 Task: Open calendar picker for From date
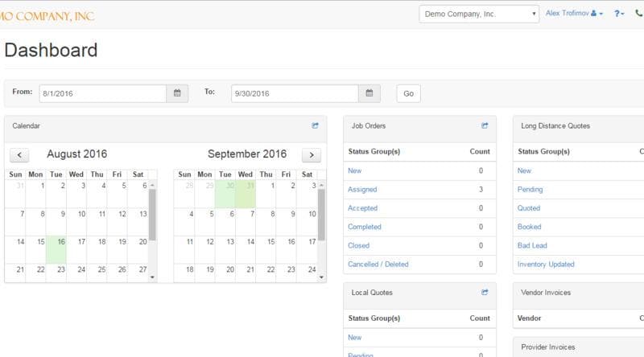[177, 93]
